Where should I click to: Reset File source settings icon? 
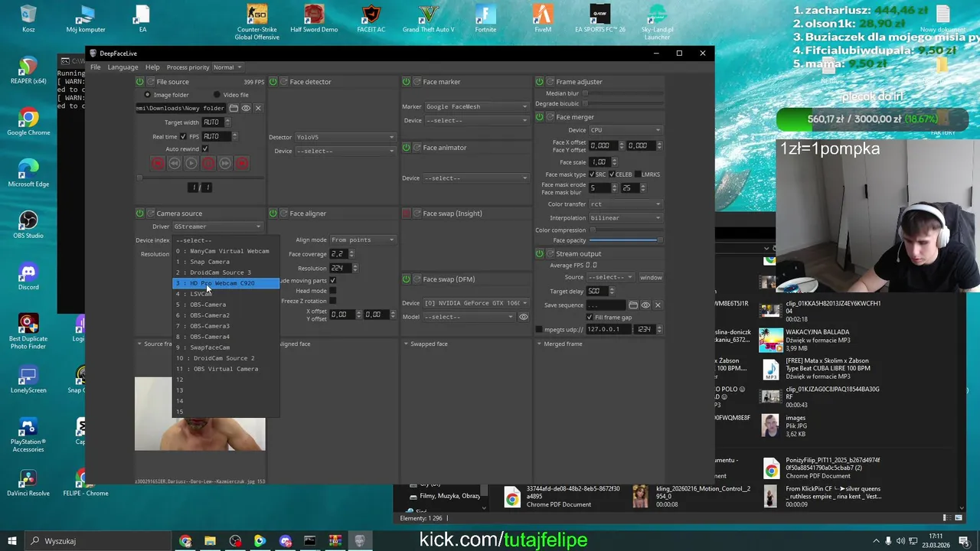pos(150,82)
